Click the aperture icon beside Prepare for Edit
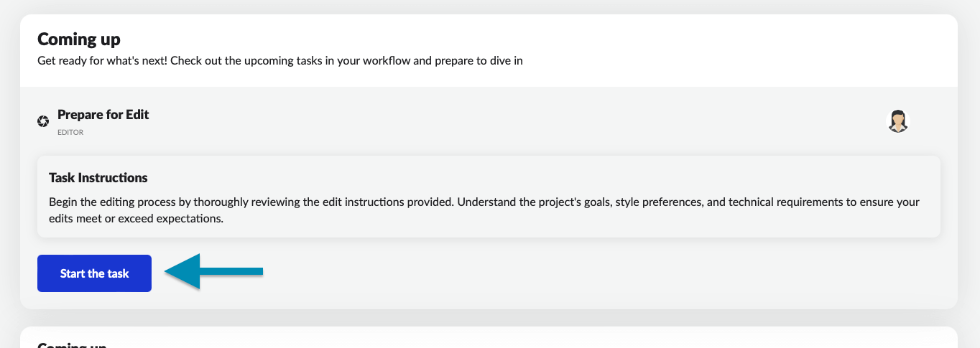Image resolution: width=980 pixels, height=348 pixels. tap(43, 121)
